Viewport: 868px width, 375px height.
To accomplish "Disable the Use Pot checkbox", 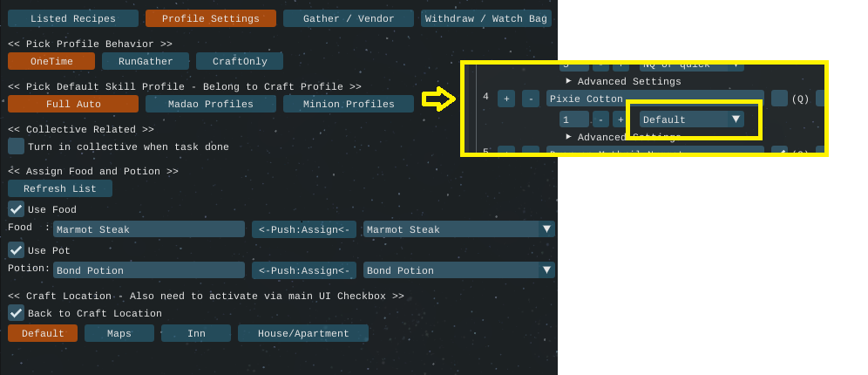I will (x=16, y=250).
